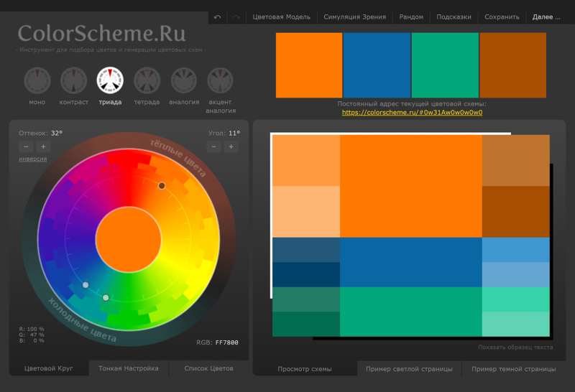
Task: Increase angle with Угол plus button
Action: [231, 146]
